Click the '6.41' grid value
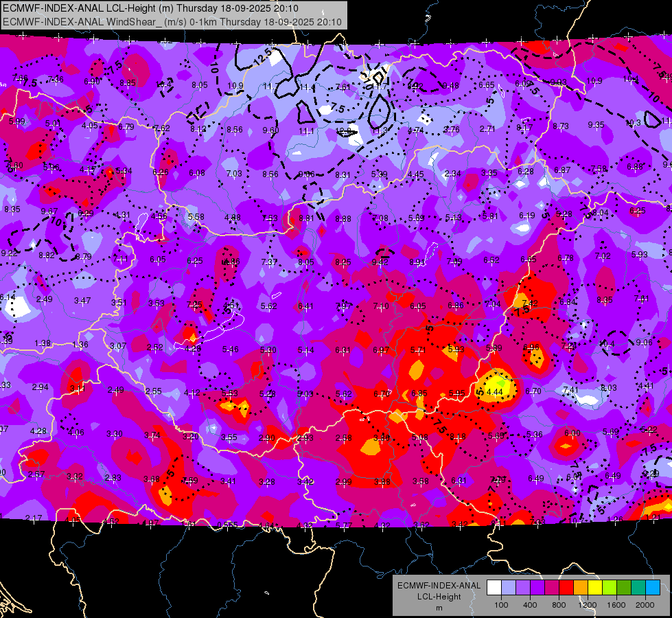This screenshot has height=618, width=672. [305, 306]
